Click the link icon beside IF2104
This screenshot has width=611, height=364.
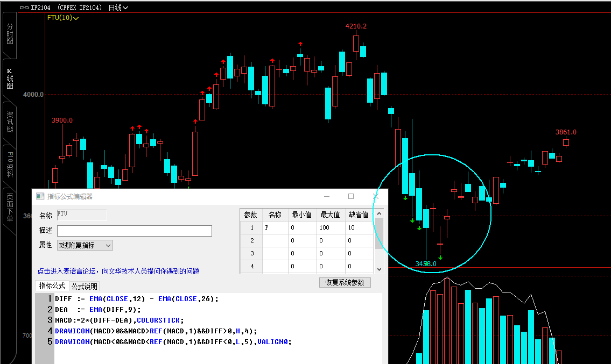(24, 8)
